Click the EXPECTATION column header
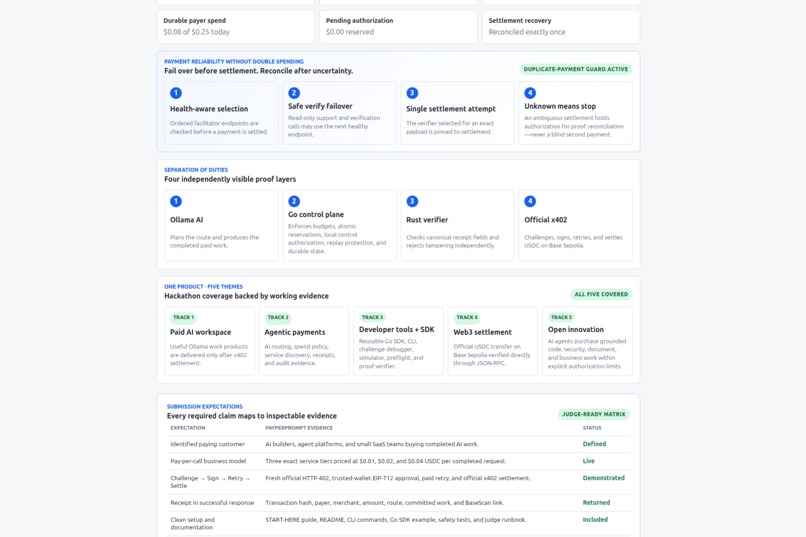806x537 pixels. [188, 428]
